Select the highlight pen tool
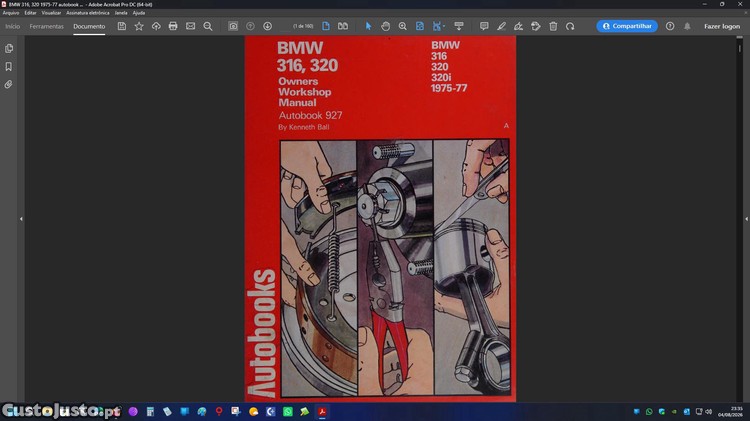750x421 pixels. (501, 26)
